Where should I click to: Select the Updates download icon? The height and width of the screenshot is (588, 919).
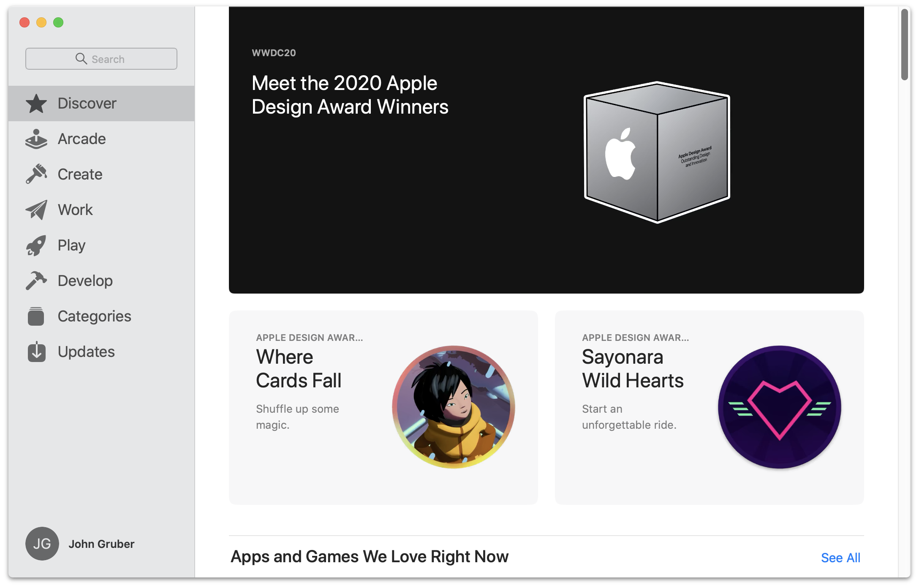pyautogui.click(x=36, y=351)
